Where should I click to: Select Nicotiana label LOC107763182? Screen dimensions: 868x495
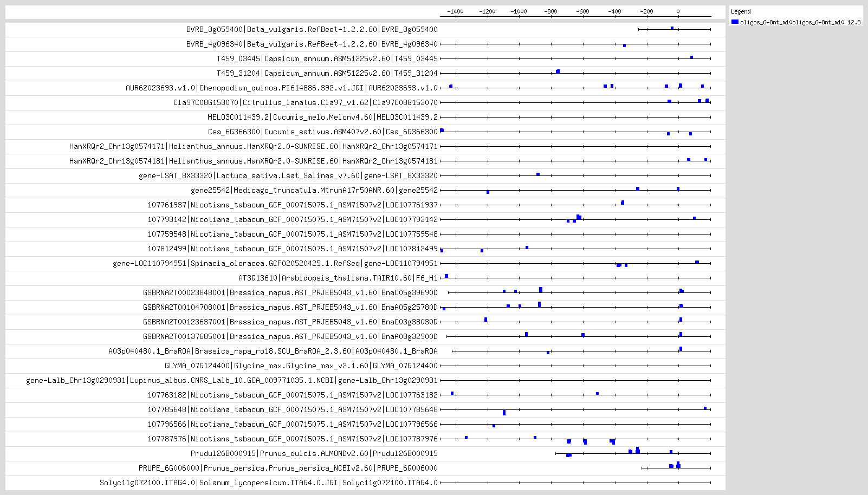[293, 395]
